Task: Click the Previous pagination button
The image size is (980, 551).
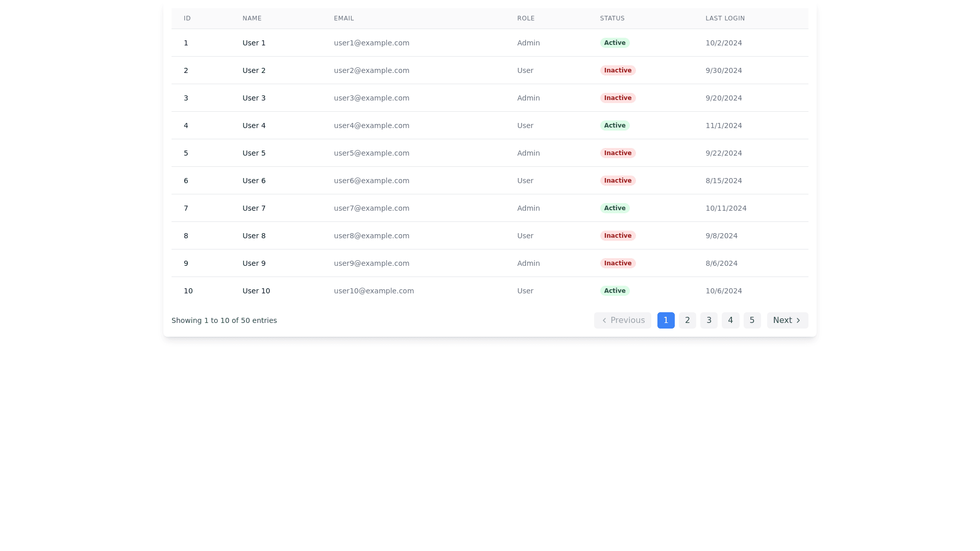Action: (x=622, y=320)
